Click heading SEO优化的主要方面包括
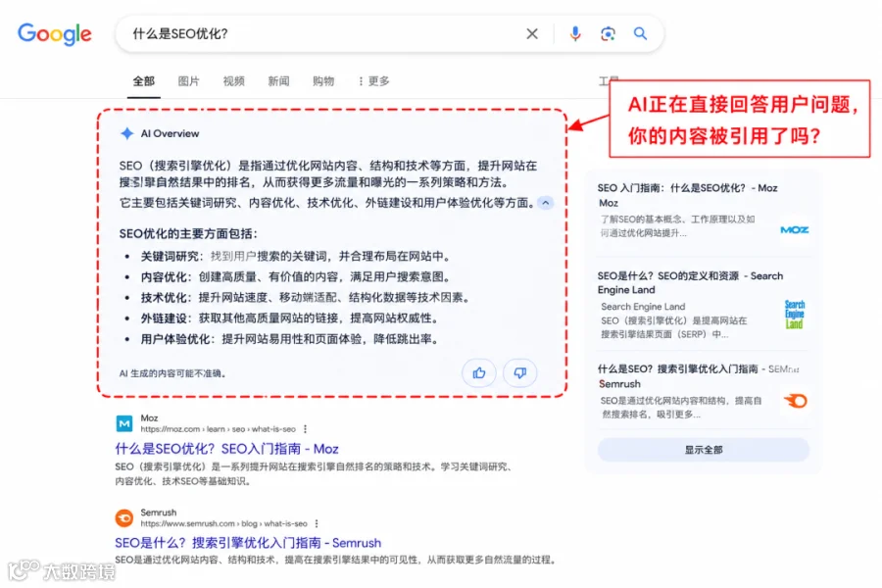The height and width of the screenshot is (588, 882). (x=188, y=233)
